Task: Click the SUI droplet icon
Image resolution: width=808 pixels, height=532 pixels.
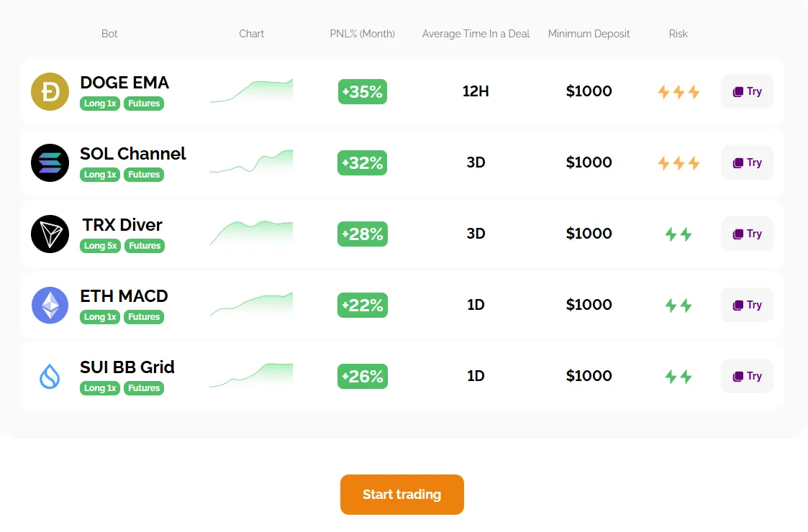Action: 50,376
